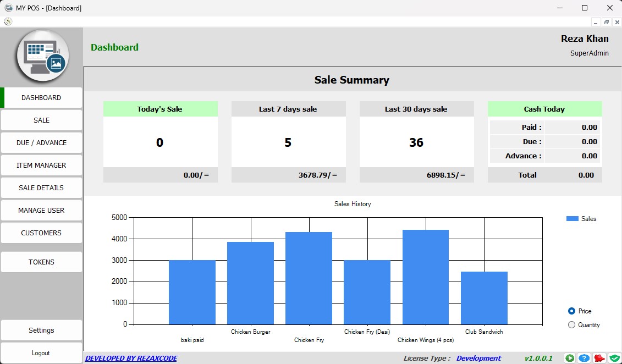622x364 pixels.
Task: Click the Logout button
Action: point(41,353)
